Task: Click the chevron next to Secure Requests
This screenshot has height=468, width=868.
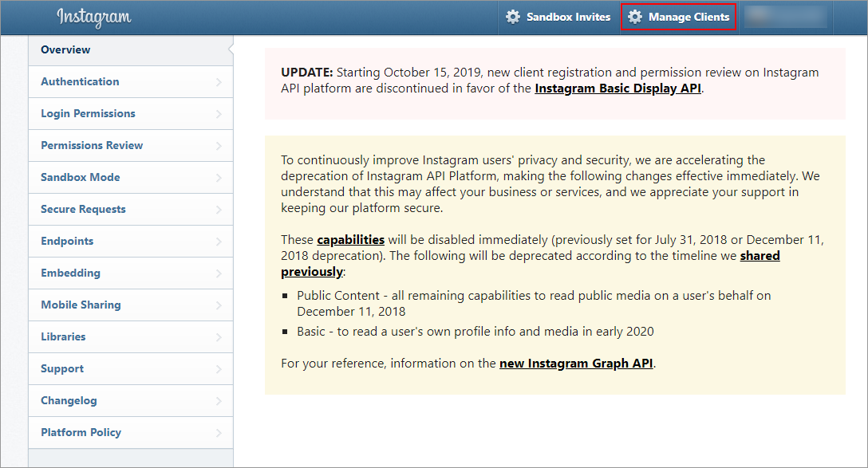Action: point(219,210)
